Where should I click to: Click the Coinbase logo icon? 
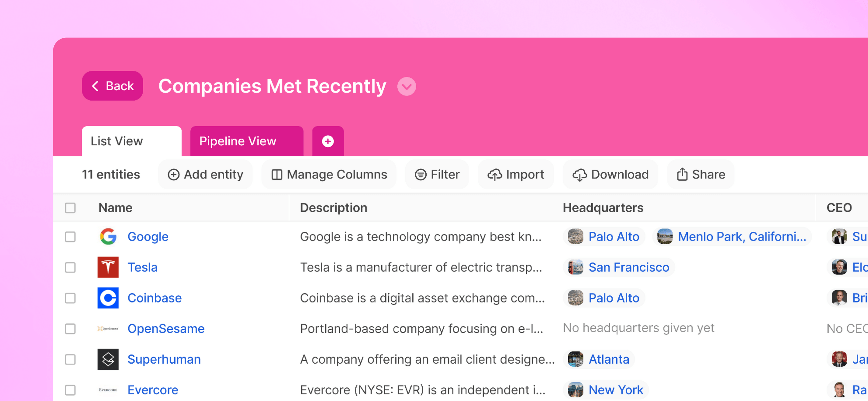tap(108, 298)
